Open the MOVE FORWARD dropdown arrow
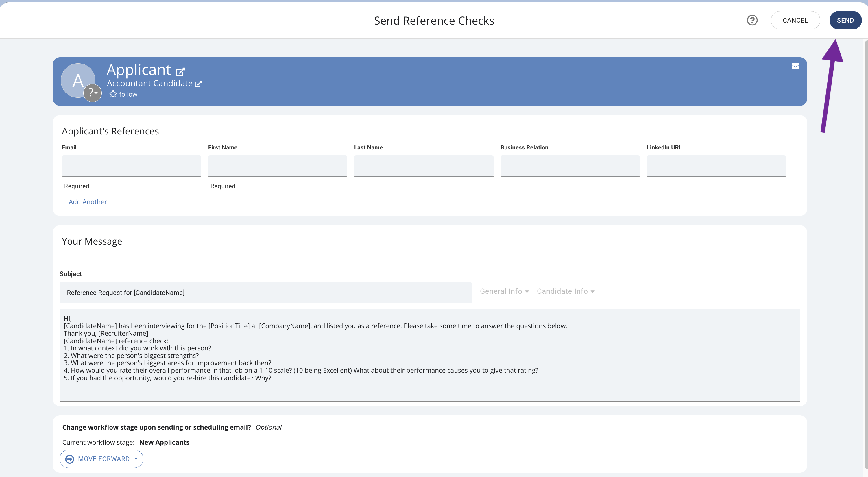 point(136,459)
